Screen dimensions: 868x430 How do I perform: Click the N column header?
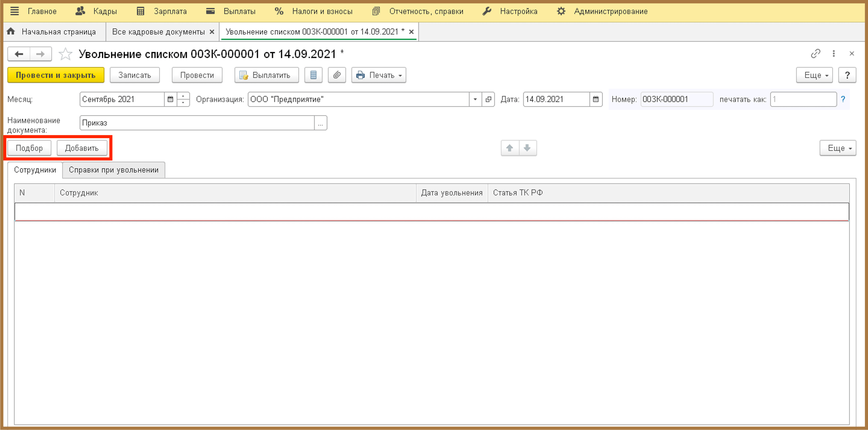[34, 193]
